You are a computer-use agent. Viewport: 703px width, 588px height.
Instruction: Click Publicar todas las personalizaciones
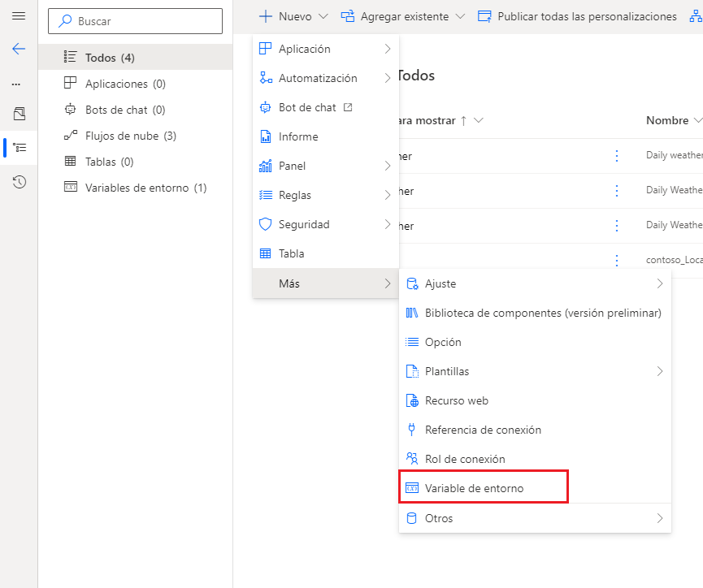(577, 16)
